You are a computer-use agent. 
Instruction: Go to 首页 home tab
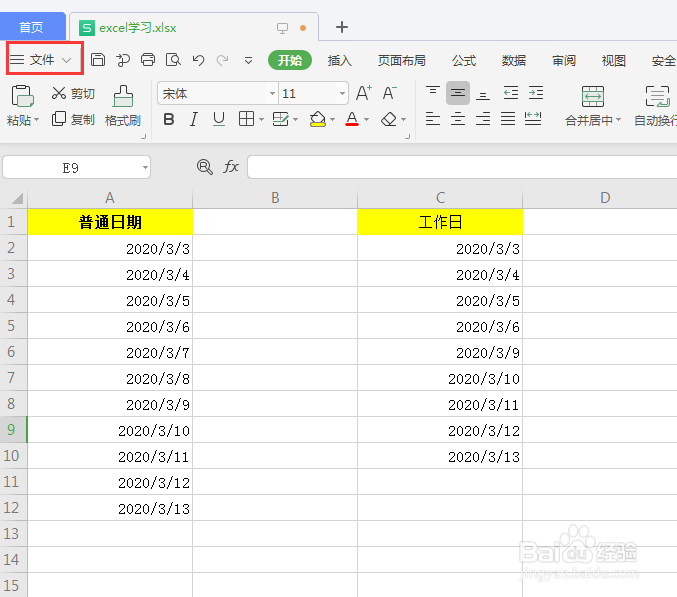pos(32,27)
